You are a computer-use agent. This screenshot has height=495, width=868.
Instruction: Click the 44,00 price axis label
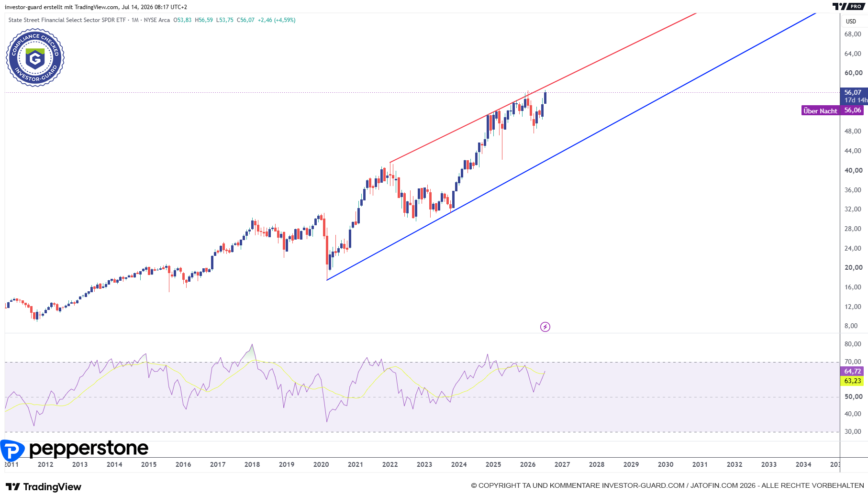point(853,151)
